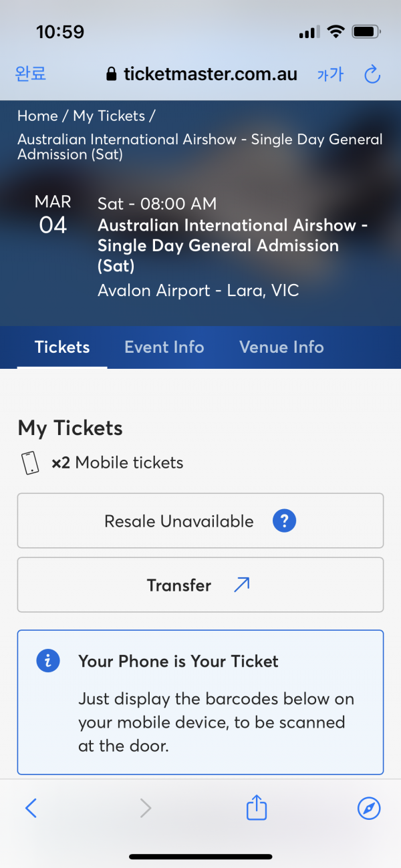
Task: Tap the 완료 done button
Action: point(31,74)
